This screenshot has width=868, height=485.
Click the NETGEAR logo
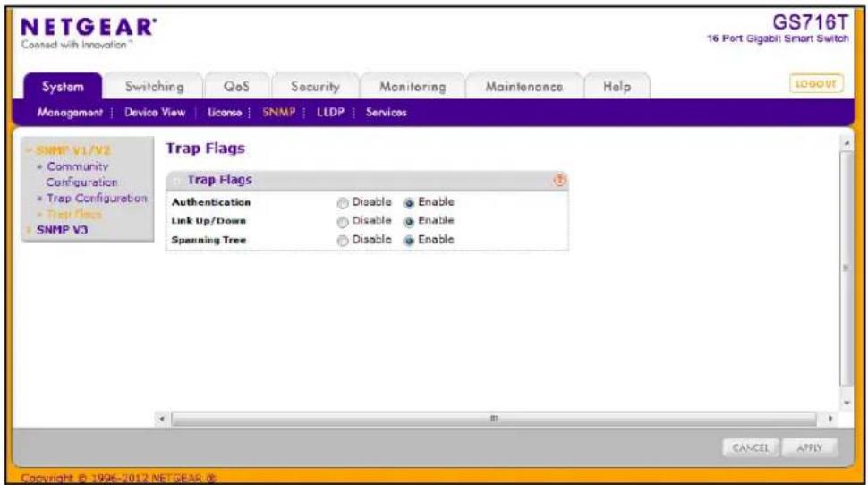89,28
